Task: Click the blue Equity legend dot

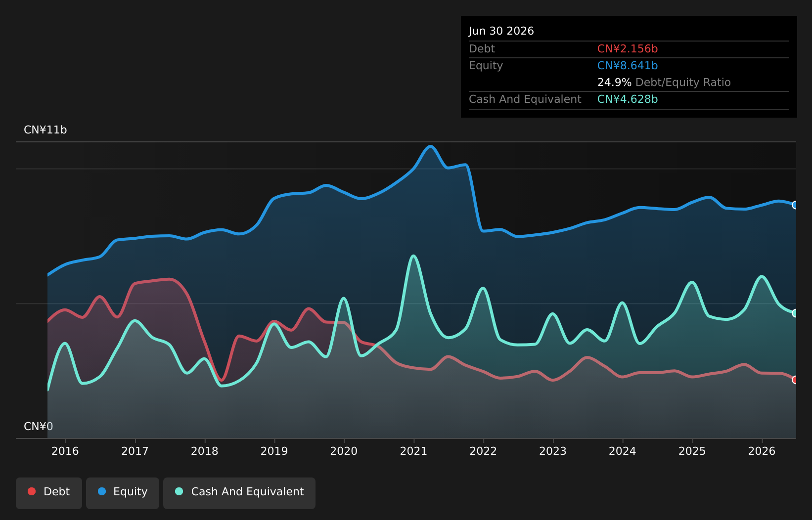Action: click(102, 491)
